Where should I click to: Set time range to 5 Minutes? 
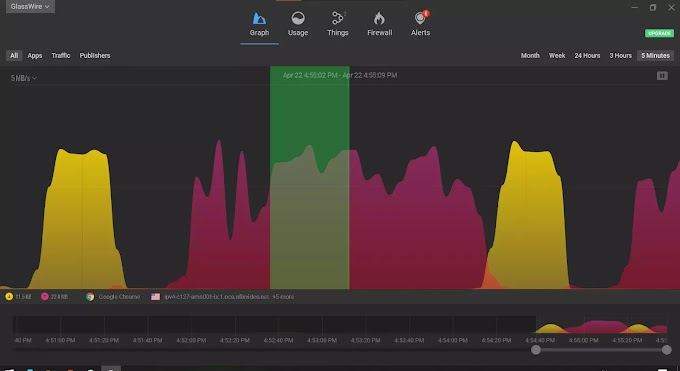click(x=655, y=56)
